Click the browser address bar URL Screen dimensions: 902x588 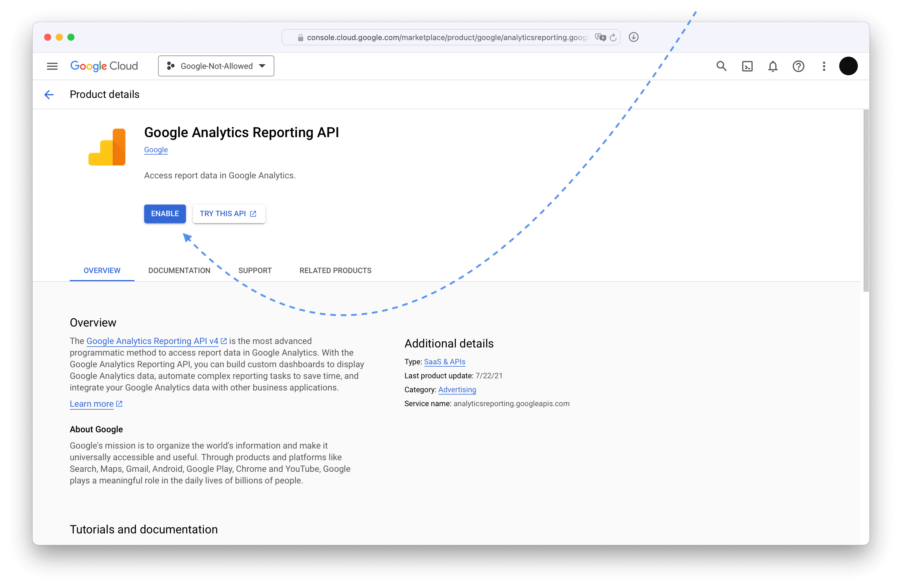(x=446, y=37)
